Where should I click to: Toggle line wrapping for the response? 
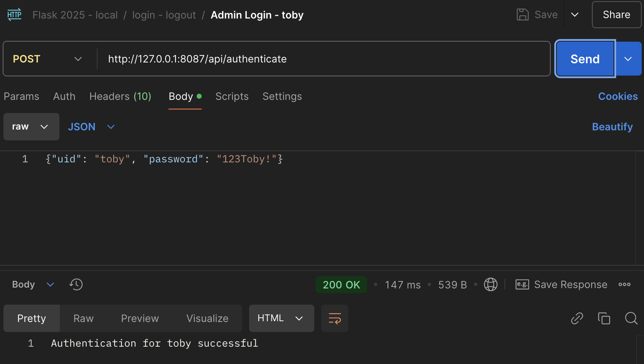click(x=334, y=318)
